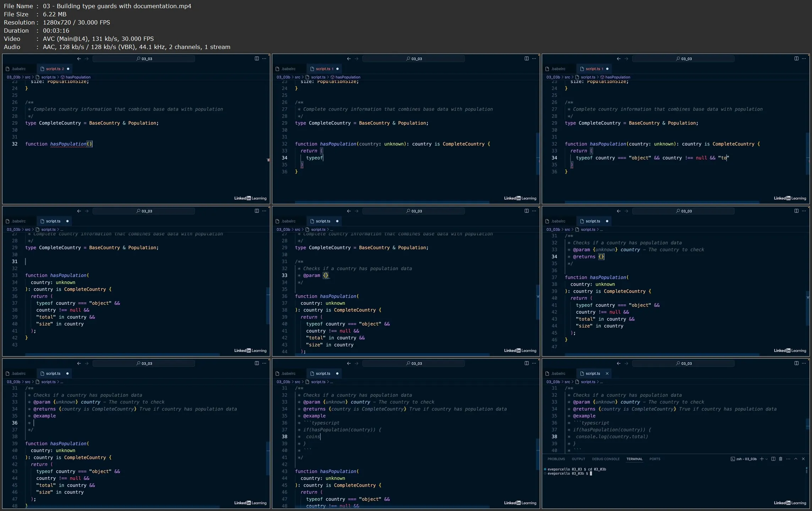This screenshot has width=812, height=511.
Task: Click '@param {}' comment on line 33
Action: click(x=316, y=275)
